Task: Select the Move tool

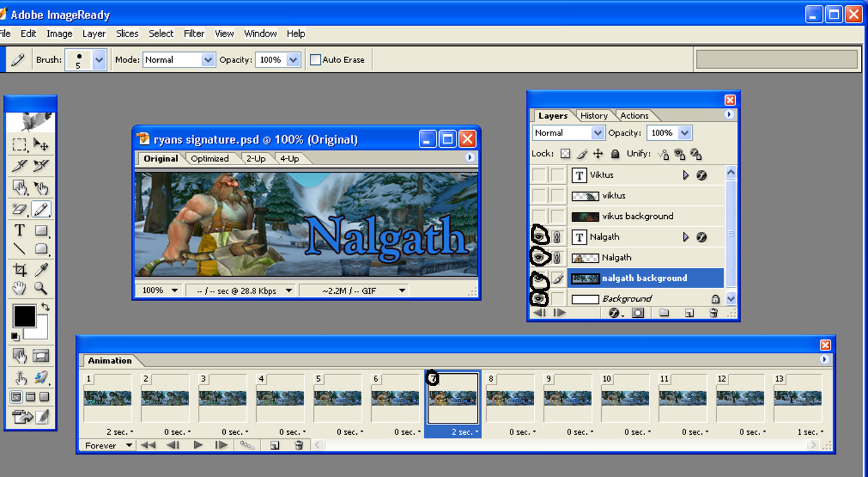Action: click(x=41, y=144)
